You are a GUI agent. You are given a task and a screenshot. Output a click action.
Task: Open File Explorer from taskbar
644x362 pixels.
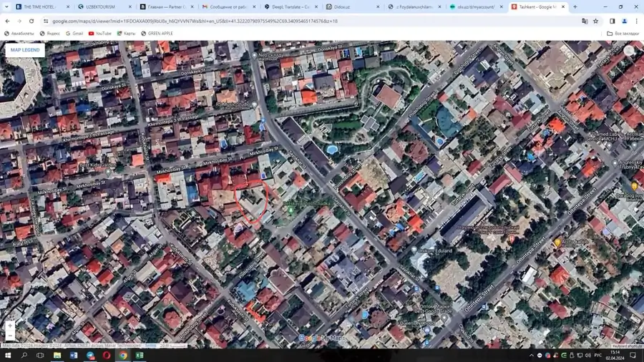tap(57, 356)
